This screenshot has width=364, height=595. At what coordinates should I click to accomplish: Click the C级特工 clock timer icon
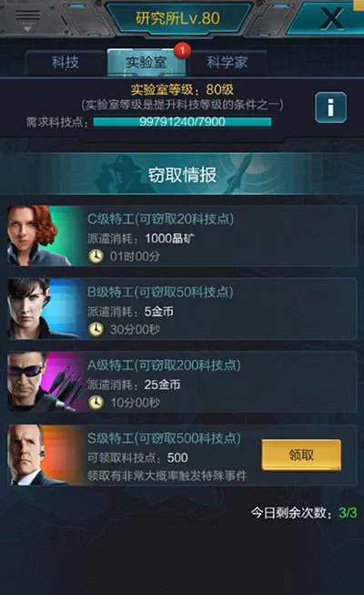(x=96, y=256)
